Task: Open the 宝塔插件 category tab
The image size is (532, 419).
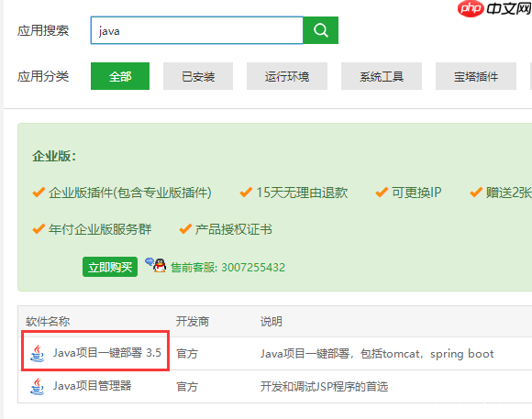Action: pyautogui.click(x=476, y=76)
